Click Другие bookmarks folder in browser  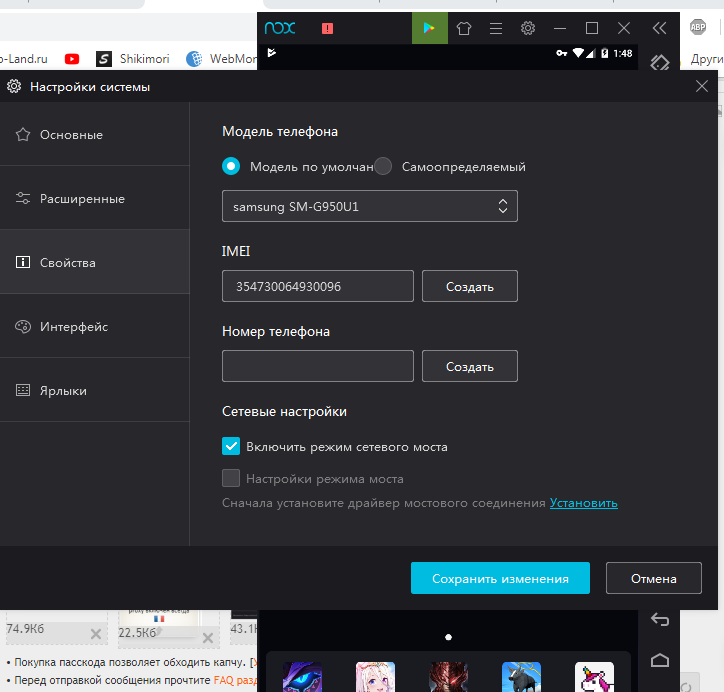(x=707, y=59)
